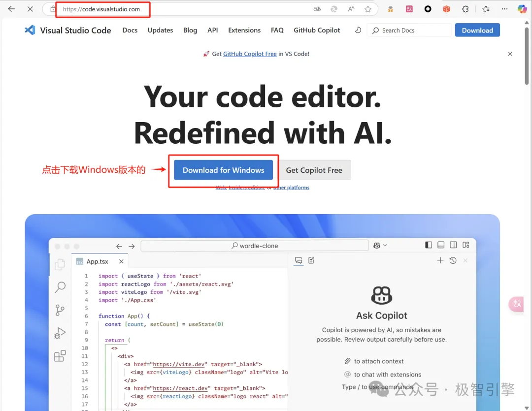The image size is (532, 411).
Task: Click the https://react.dev link in the code
Action: (180, 388)
